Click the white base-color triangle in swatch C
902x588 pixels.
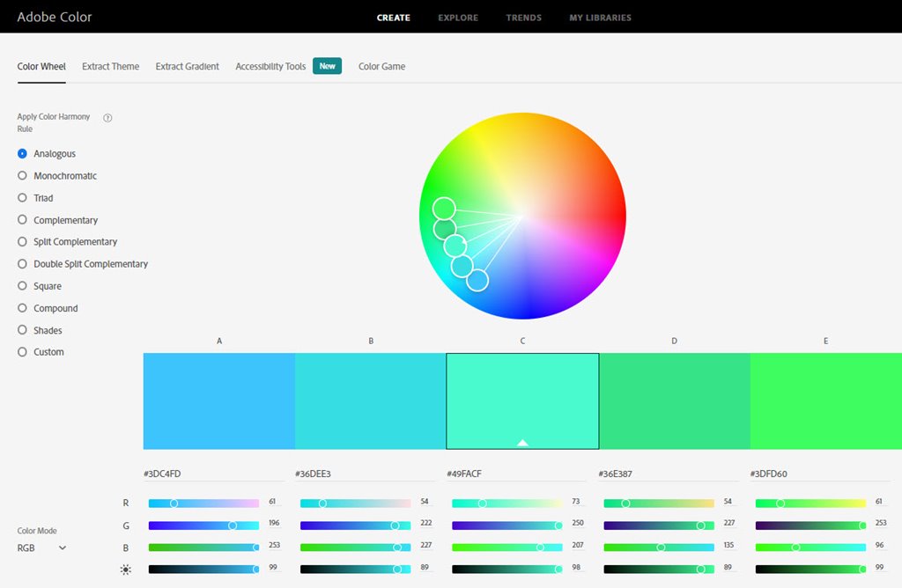tap(522, 442)
